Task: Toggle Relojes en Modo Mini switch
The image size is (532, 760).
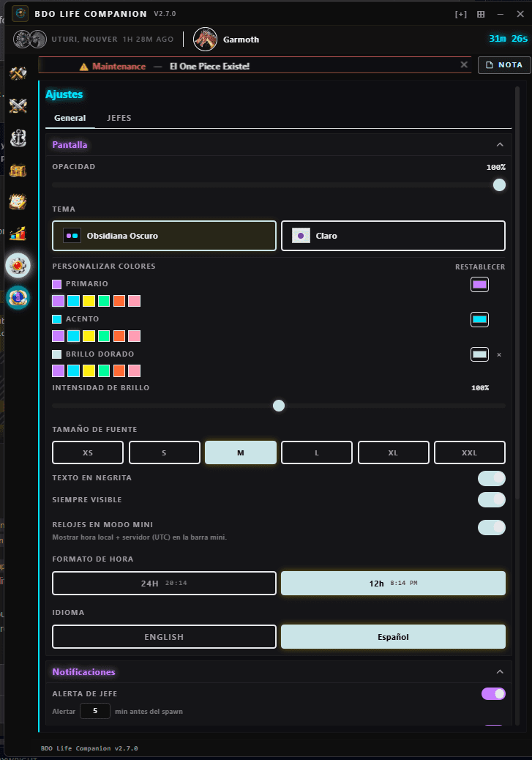Action: (491, 527)
